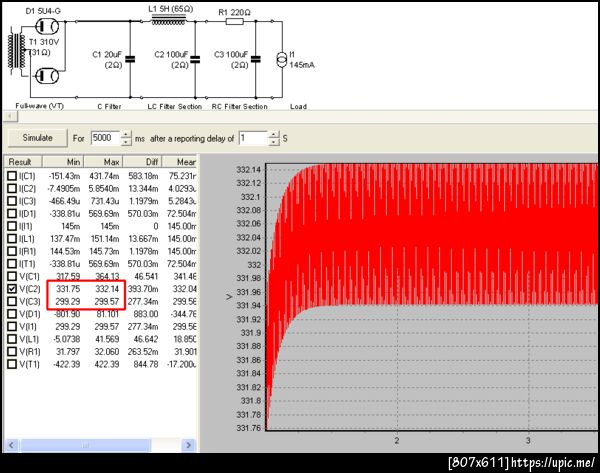Click the 331.76 y-axis label
600x473 pixels.
[x=249, y=428]
